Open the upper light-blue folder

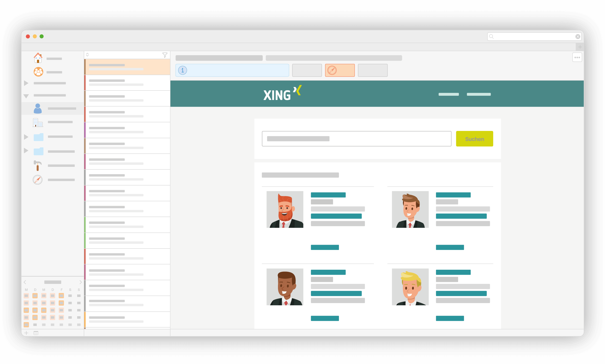38,137
